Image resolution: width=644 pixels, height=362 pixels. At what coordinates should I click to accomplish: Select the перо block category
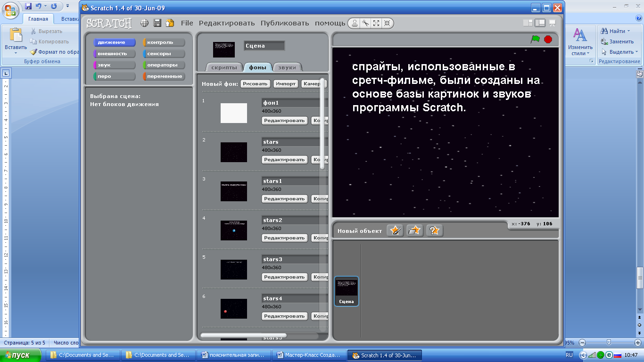click(x=115, y=76)
